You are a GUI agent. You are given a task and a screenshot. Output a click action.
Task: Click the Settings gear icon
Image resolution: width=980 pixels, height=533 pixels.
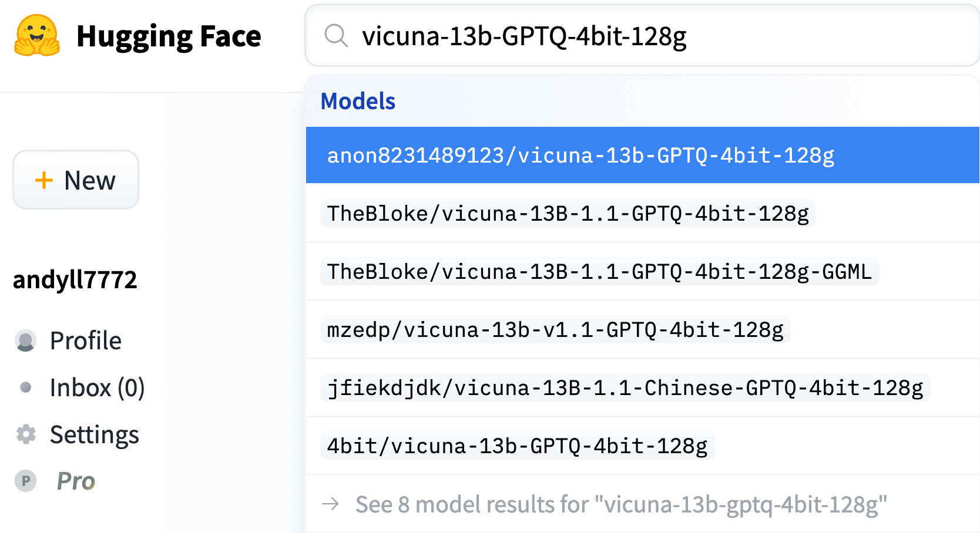click(x=25, y=434)
